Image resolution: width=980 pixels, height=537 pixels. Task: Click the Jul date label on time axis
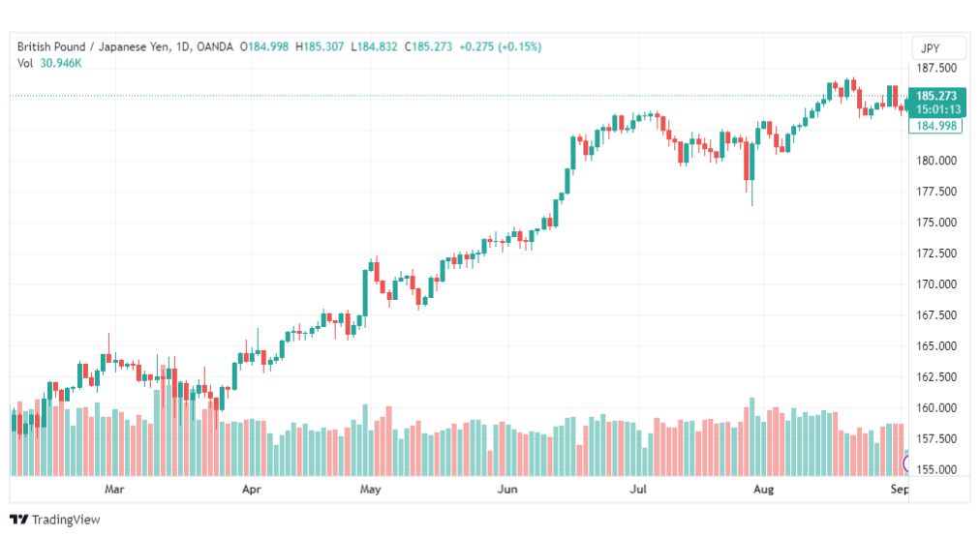[x=638, y=489]
